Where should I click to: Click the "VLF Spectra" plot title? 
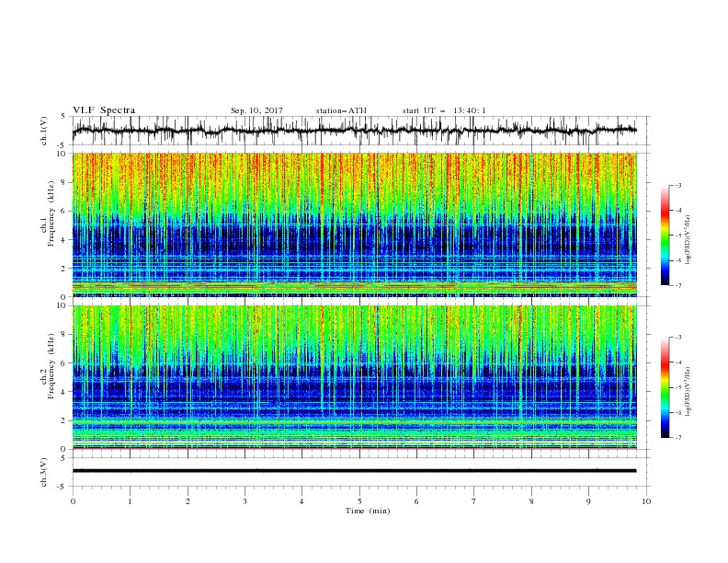[104, 110]
